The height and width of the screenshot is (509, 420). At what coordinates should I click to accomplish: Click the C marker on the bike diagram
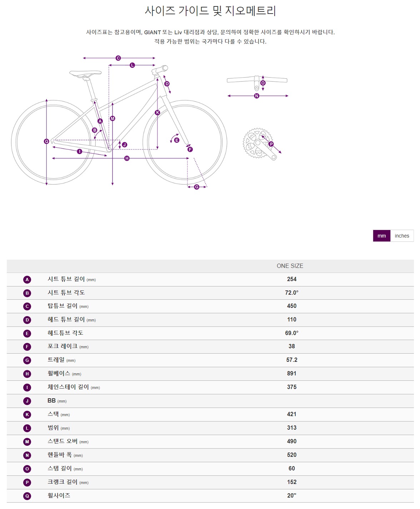coord(118,58)
